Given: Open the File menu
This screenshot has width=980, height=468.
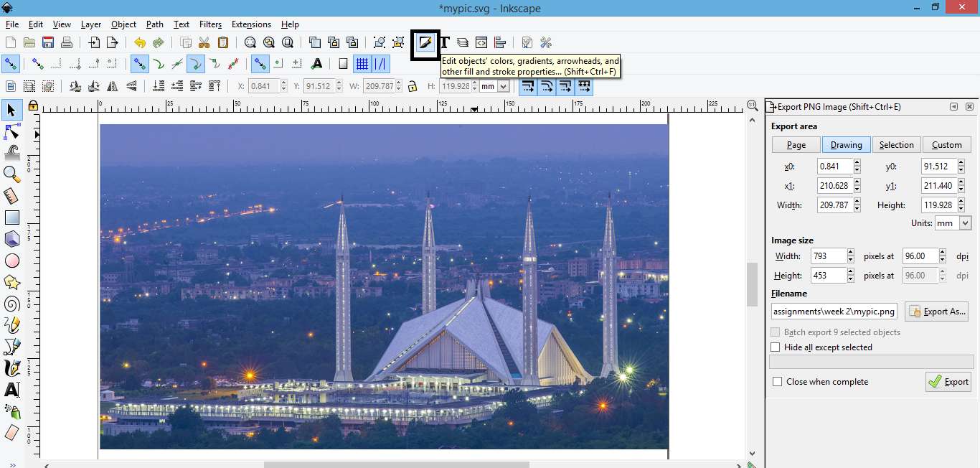Looking at the screenshot, I should coord(12,24).
